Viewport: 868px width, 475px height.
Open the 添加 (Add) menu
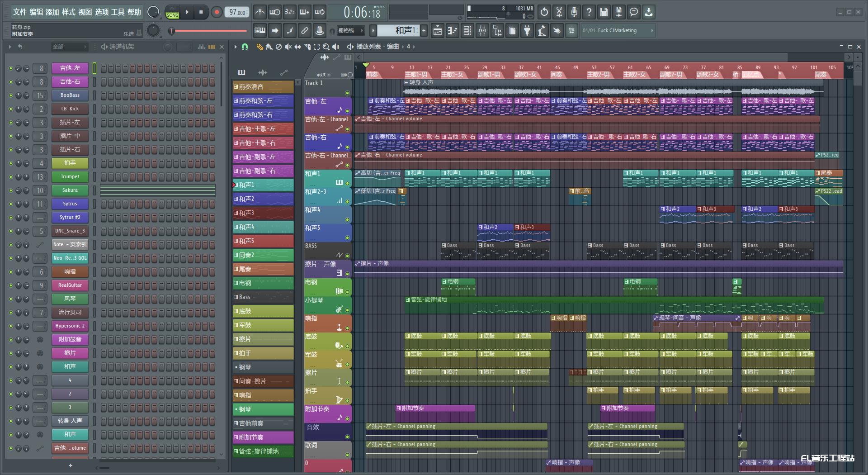52,12
